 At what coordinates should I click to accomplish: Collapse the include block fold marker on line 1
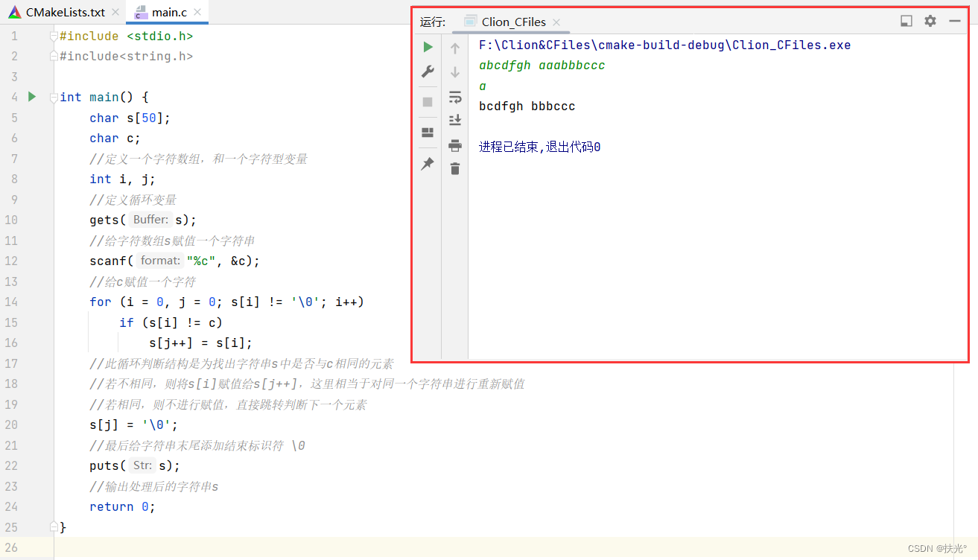coord(53,36)
